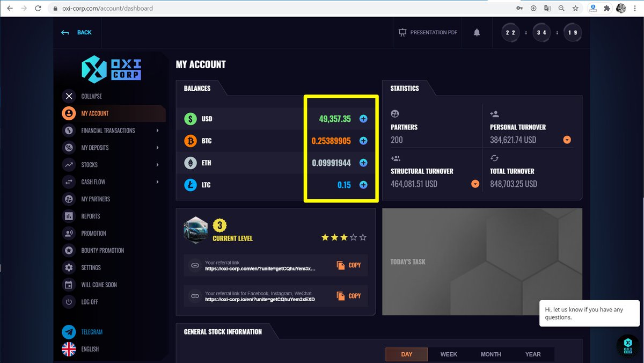Image resolution: width=644 pixels, height=363 pixels.
Task: Click BTC balance value 0.25389905
Action: coord(331,141)
